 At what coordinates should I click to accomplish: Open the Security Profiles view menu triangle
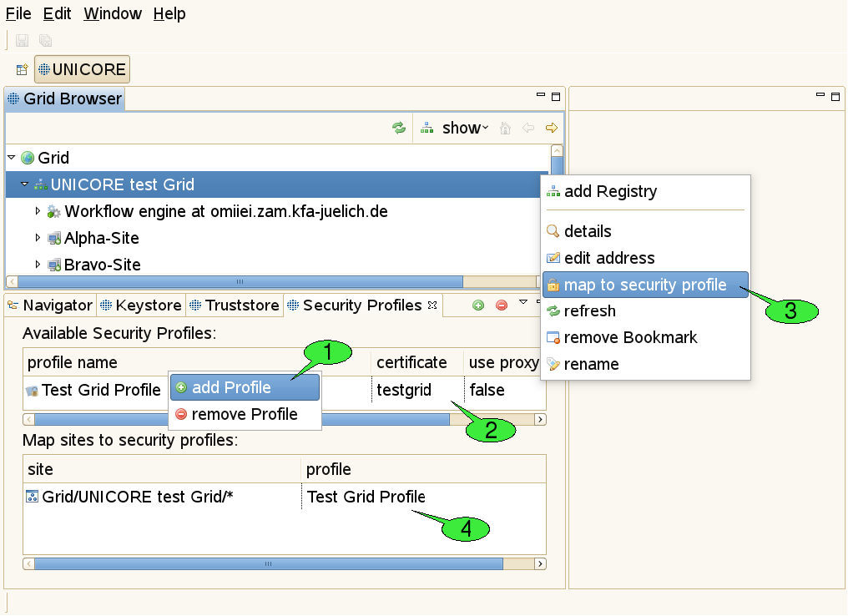click(523, 302)
